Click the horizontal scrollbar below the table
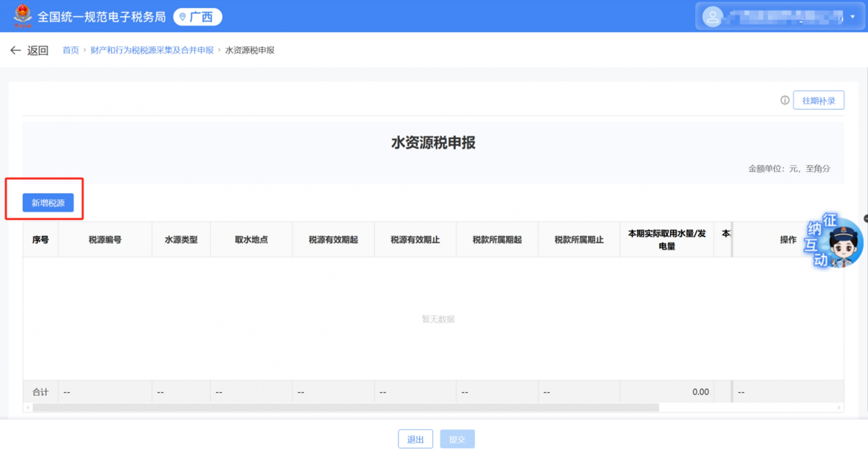The width and height of the screenshot is (868, 454). (344, 407)
